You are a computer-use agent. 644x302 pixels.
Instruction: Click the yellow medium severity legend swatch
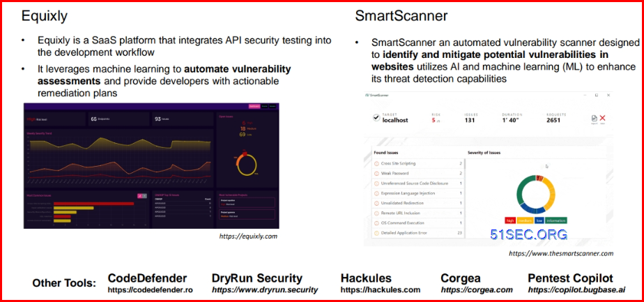click(526, 220)
